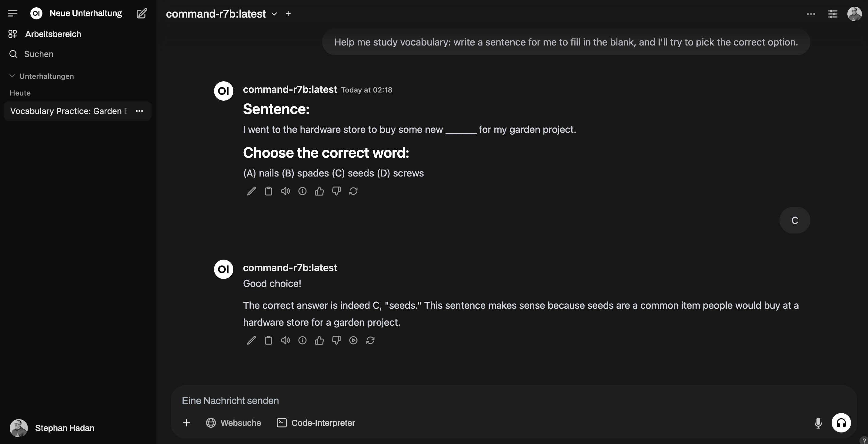Edit the first Sentence response
Viewport: 868px width, 444px height.
pyautogui.click(x=251, y=191)
